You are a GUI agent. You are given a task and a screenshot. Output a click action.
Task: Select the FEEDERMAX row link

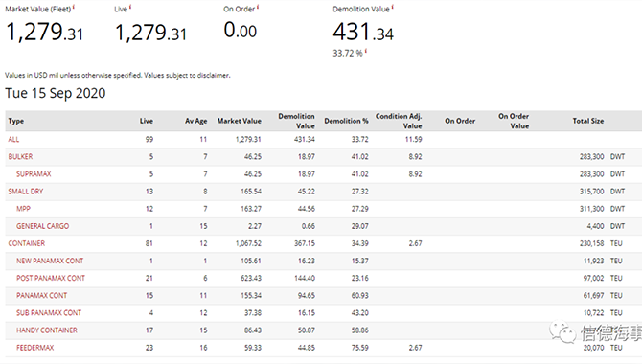click(x=35, y=348)
